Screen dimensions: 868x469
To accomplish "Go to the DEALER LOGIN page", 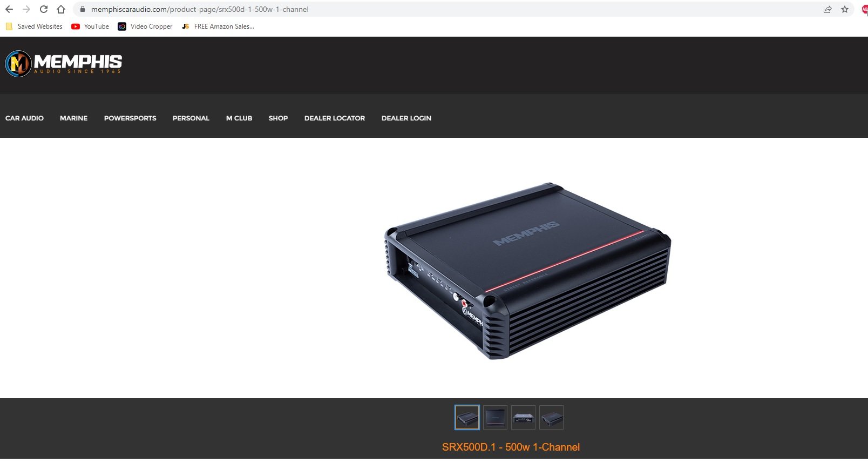I will [x=406, y=118].
